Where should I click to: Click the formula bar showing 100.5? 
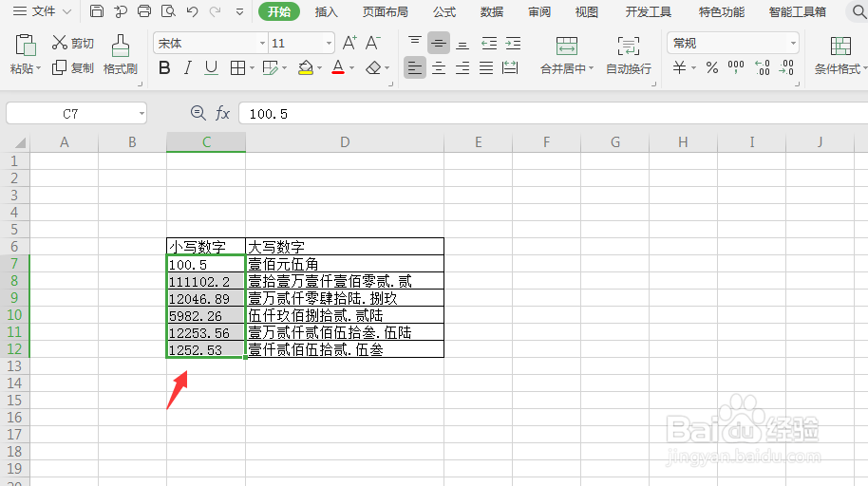(x=553, y=114)
